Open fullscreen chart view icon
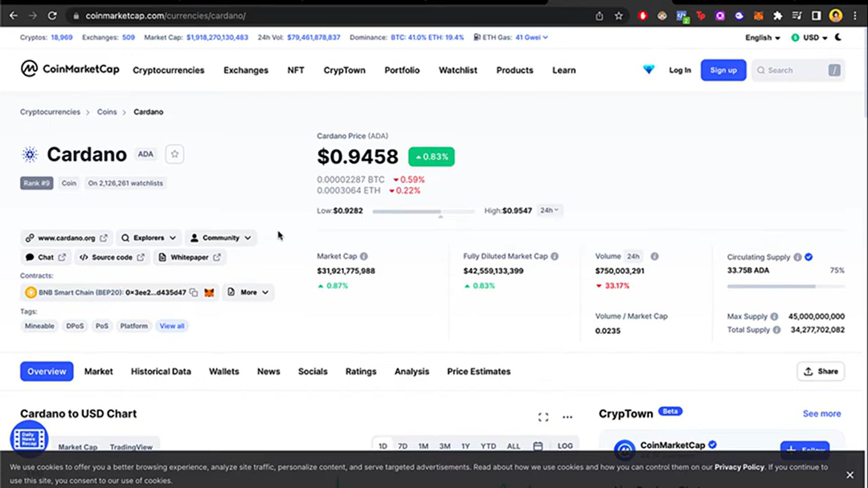Viewport: 868px width, 488px height. click(x=543, y=417)
